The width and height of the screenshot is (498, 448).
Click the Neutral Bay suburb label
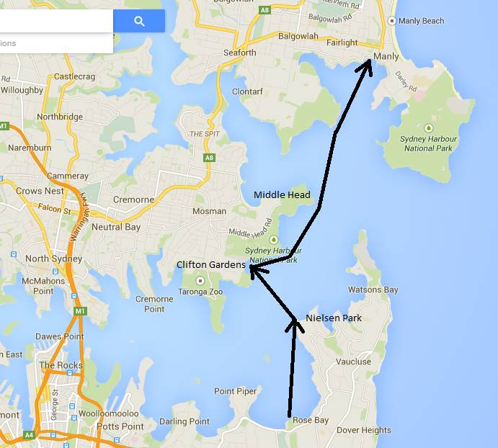116,227
